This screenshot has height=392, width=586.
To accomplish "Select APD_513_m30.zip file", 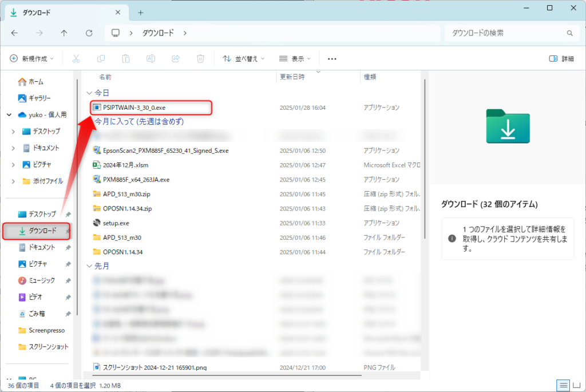I will (126, 195).
